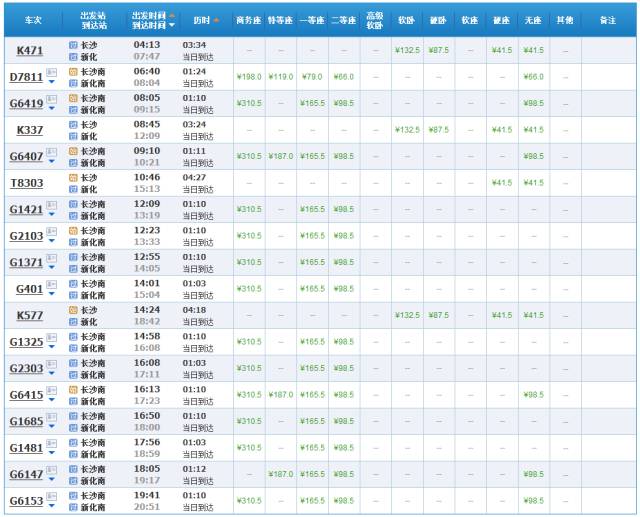Click the station icon before 新化 in K471 row
The width and height of the screenshot is (640, 517).
(73, 57)
